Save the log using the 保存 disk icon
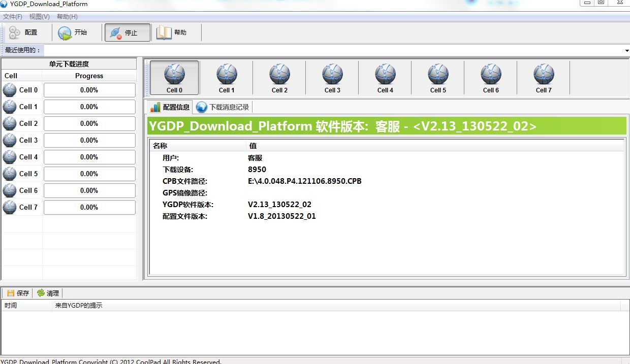The image size is (630, 364). [17, 293]
